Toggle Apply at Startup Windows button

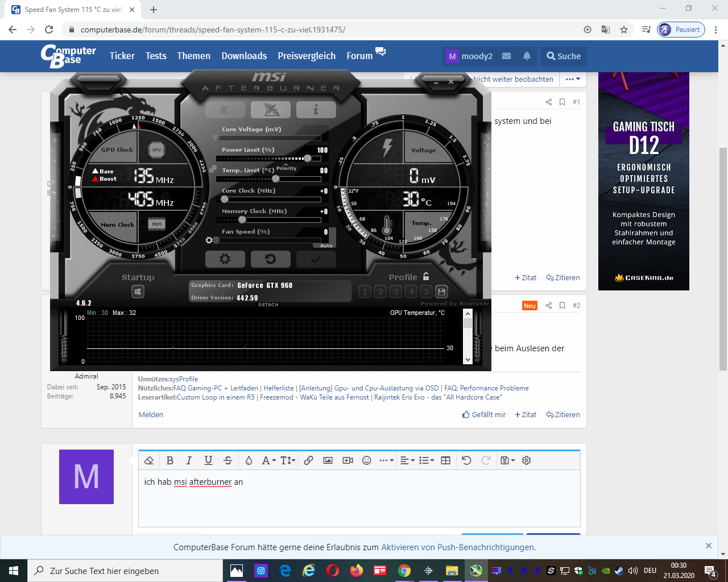tap(138, 292)
